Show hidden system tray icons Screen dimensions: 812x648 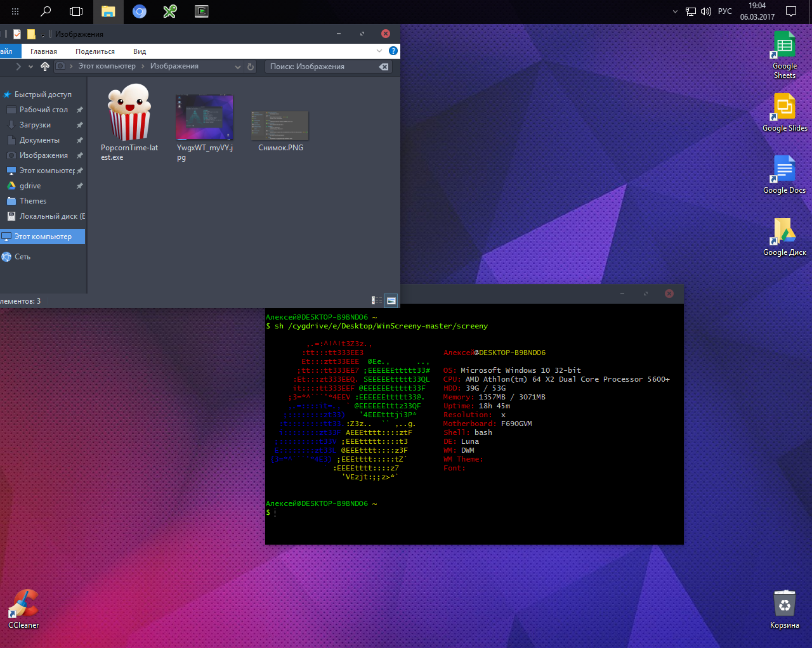click(675, 11)
